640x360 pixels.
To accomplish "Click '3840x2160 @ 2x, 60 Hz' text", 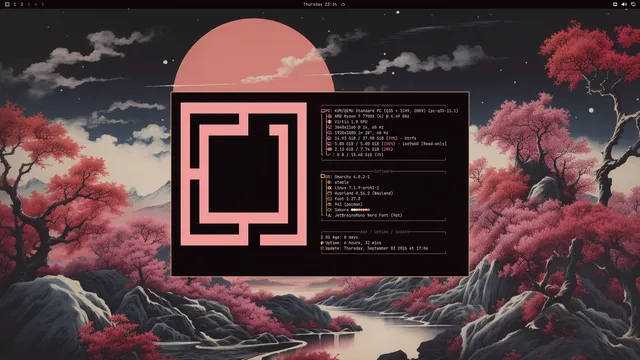I will click(359, 127).
